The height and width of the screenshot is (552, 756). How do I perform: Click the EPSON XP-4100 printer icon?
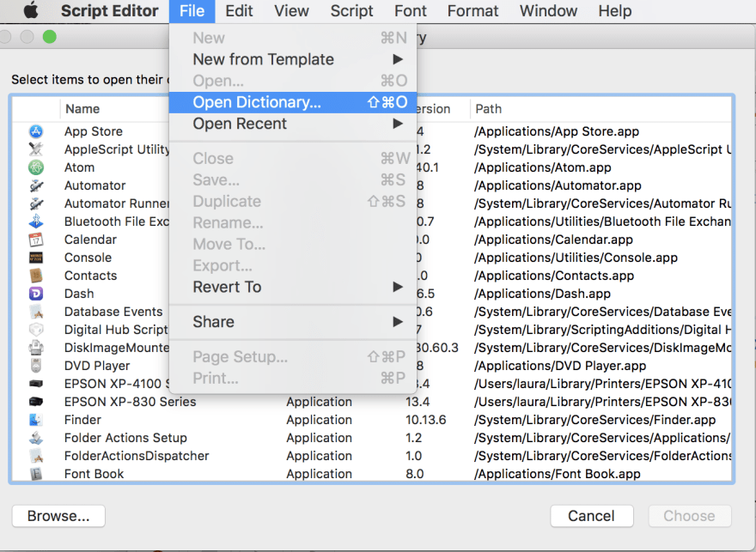click(36, 384)
